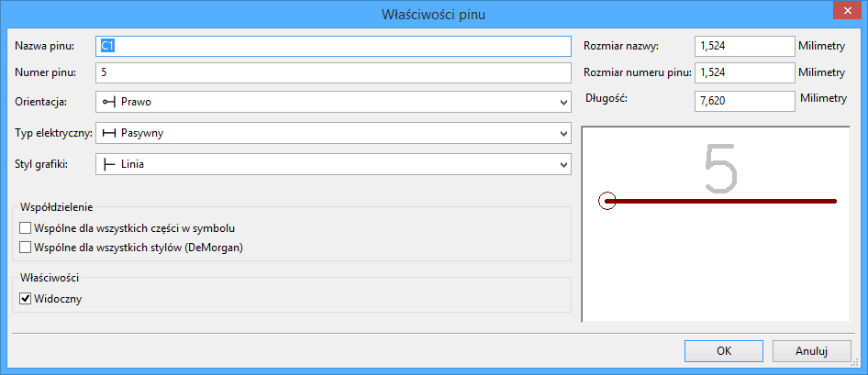Click the dark red pin line in preview
This screenshot has width=868, height=375.
point(725,201)
